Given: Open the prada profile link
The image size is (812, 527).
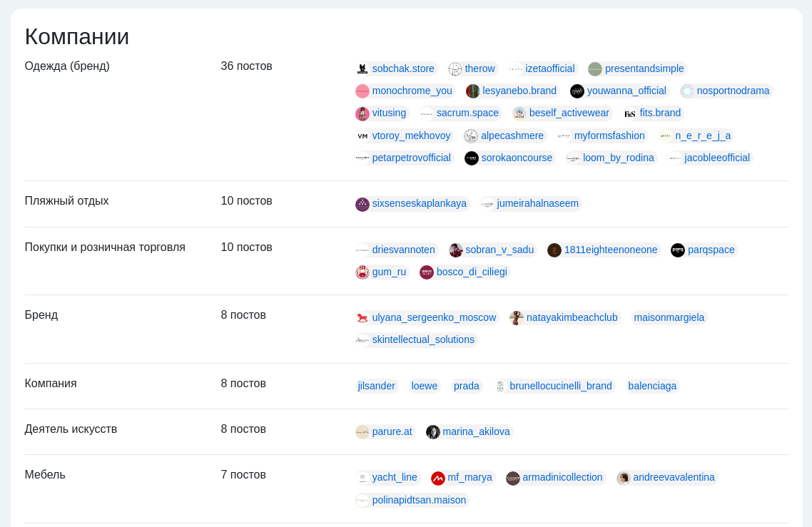Looking at the screenshot, I should tap(467, 386).
